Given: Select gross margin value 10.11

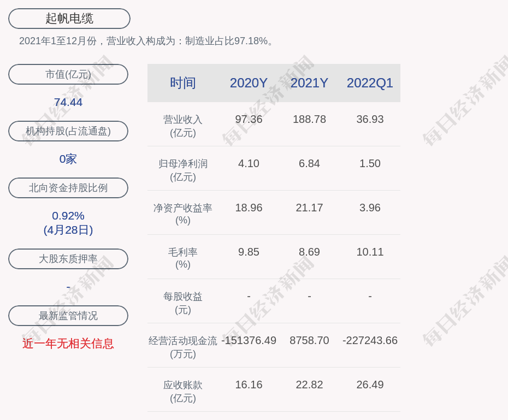Looking at the screenshot, I should [370, 252].
